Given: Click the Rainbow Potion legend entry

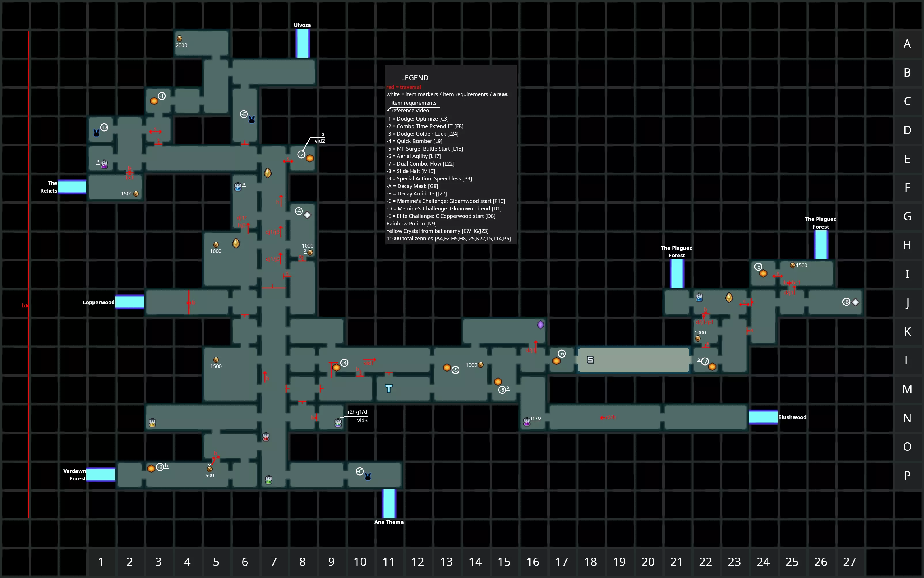Looking at the screenshot, I should 411,224.
